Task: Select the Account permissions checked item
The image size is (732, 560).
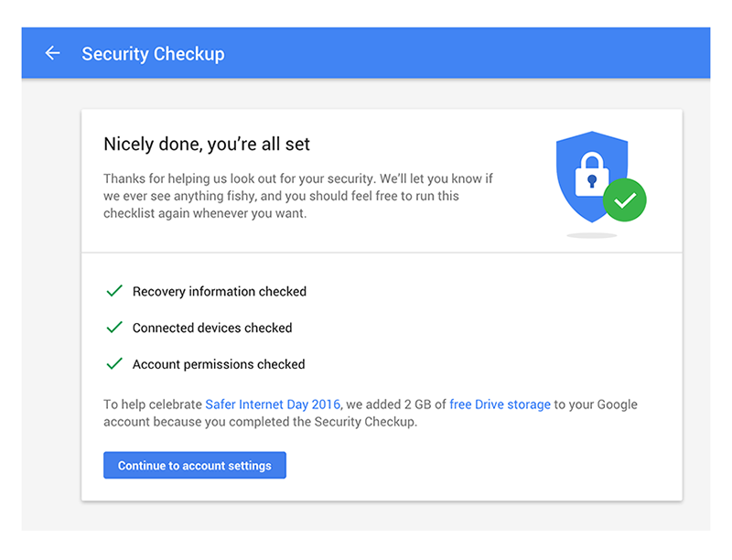Action: [x=205, y=364]
